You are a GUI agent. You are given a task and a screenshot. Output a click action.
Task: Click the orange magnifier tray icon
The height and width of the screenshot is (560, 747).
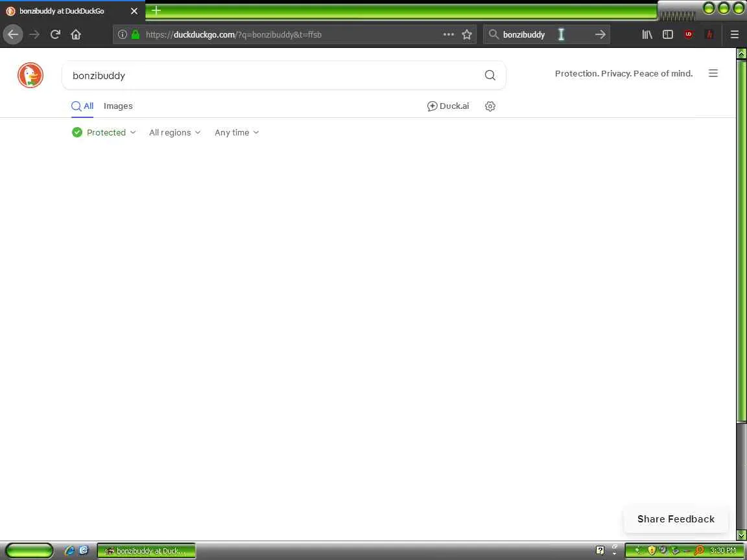pos(699,550)
